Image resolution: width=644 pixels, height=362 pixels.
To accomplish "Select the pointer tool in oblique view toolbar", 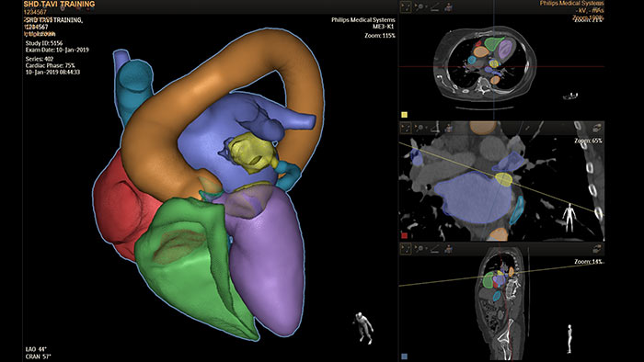I will [x=406, y=128].
